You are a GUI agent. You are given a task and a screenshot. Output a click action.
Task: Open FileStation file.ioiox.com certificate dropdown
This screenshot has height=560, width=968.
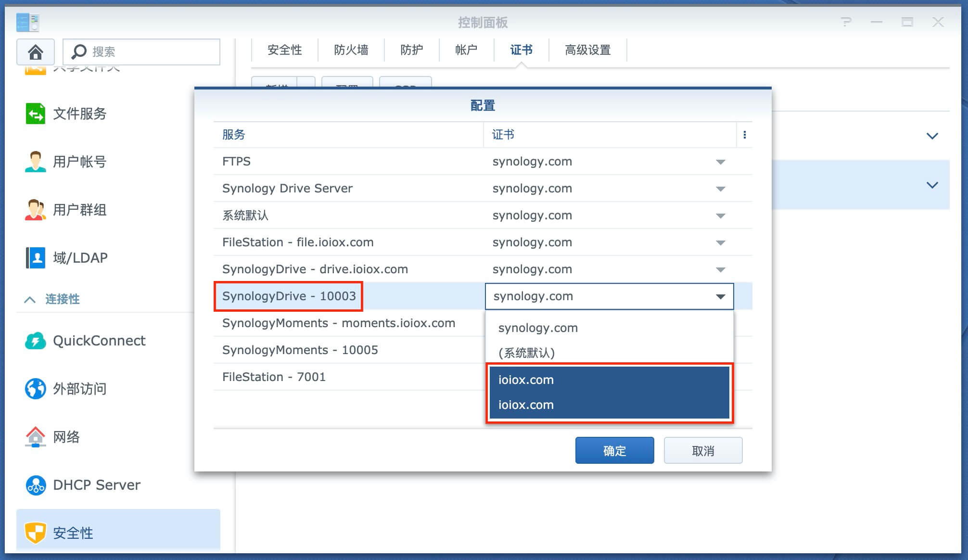[720, 242]
